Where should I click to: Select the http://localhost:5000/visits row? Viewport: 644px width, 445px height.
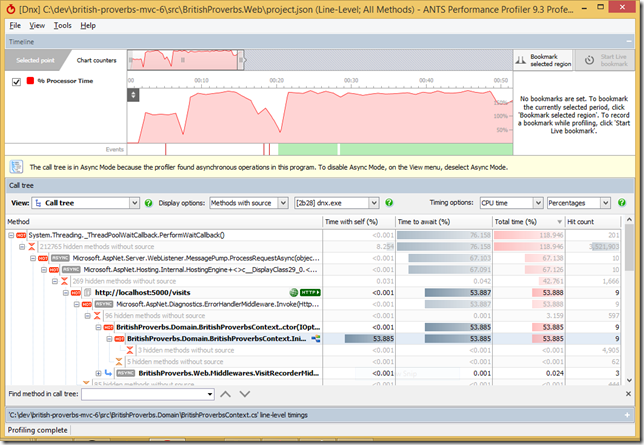coord(313,293)
